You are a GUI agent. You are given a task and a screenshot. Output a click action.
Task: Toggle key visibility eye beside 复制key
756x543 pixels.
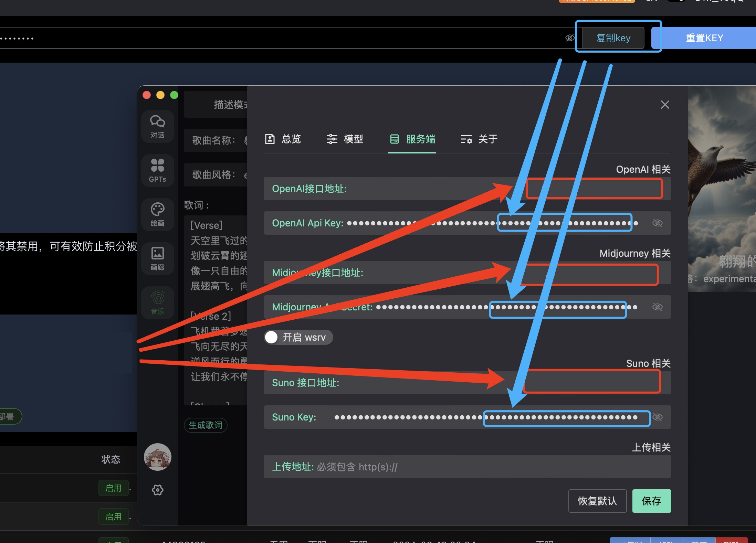(x=570, y=38)
